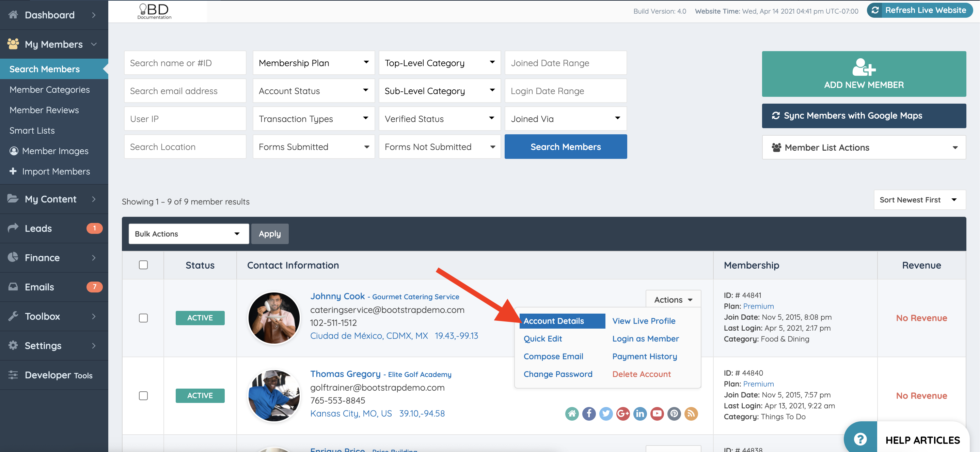Open the LinkedIn icon for Thomas Gregory
Viewport: 980px width, 452px height.
pos(640,413)
